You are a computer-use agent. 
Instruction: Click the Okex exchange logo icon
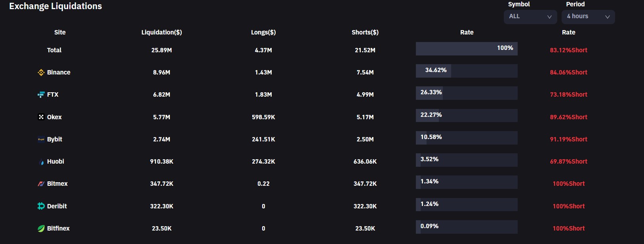tap(41, 117)
